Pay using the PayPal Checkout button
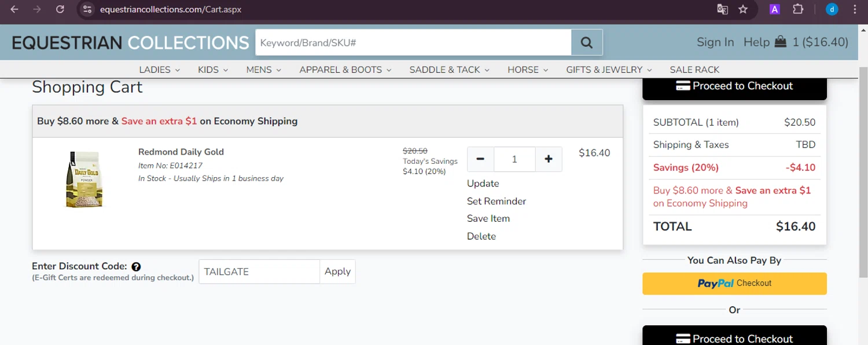The image size is (868, 345). coord(734,284)
